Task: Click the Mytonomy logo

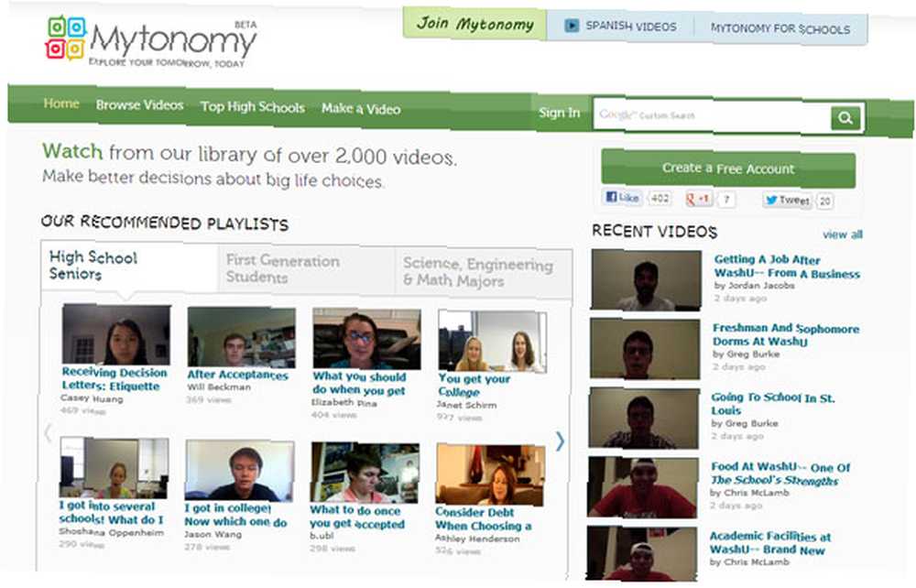Action: pyautogui.click(x=151, y=41)
